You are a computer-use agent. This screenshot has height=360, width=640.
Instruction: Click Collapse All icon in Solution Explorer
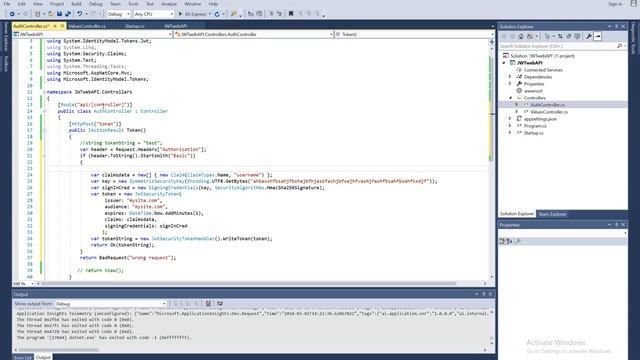point(569,36)
